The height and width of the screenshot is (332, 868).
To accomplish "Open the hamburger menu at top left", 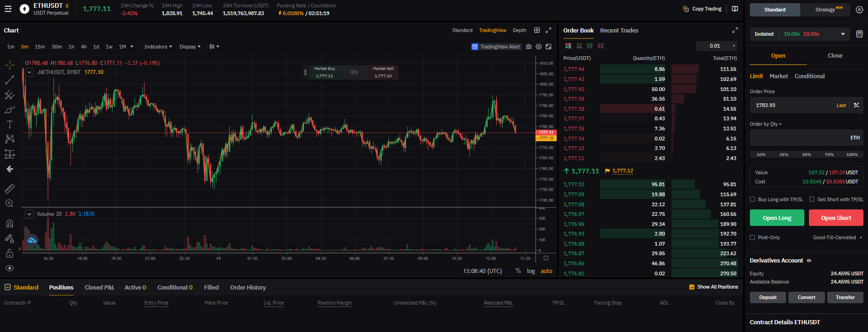I will (8, 9).
